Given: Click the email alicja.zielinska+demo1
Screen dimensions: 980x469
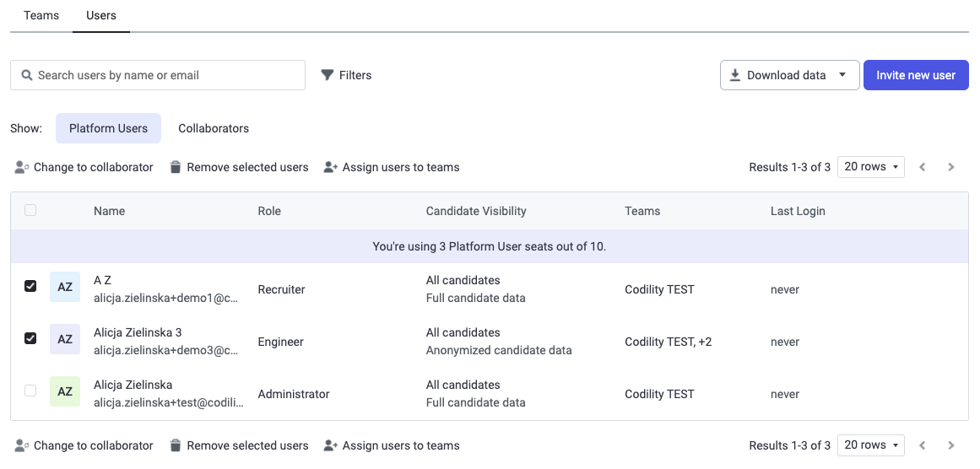Looking at the screenshot, I should click(x=166, y=299).
